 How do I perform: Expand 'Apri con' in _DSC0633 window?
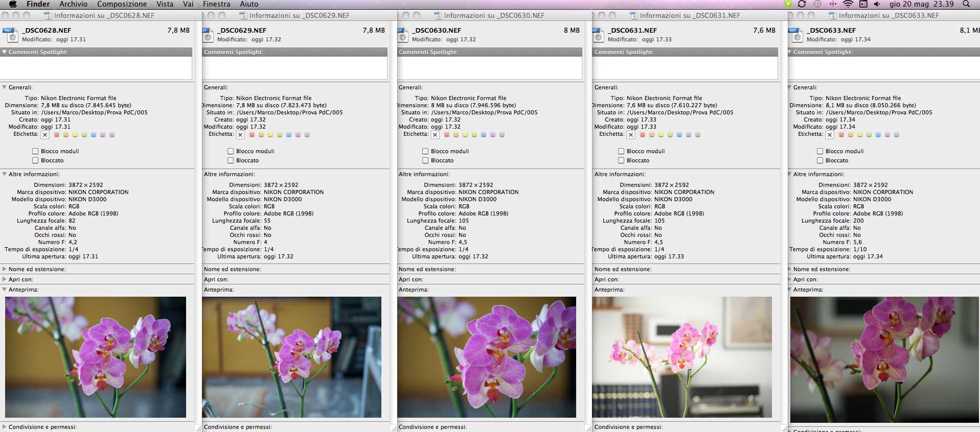click(789, 279)
